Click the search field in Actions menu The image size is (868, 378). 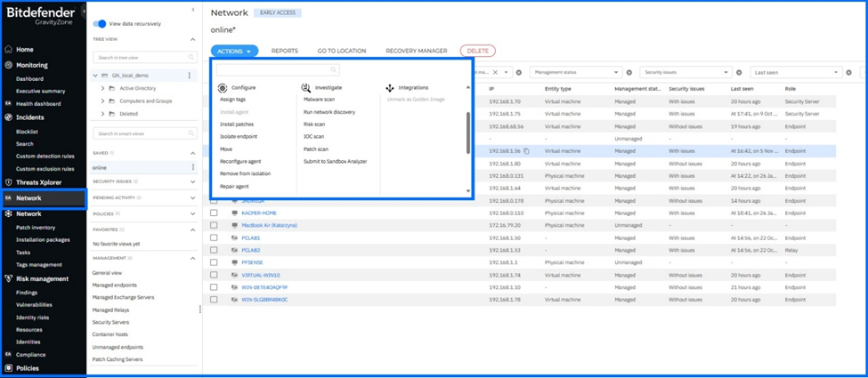(x=276, y=69)
